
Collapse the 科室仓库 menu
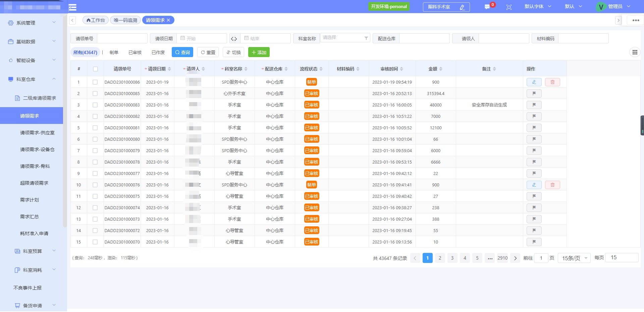pyautogui.click(x=32, y=79)
